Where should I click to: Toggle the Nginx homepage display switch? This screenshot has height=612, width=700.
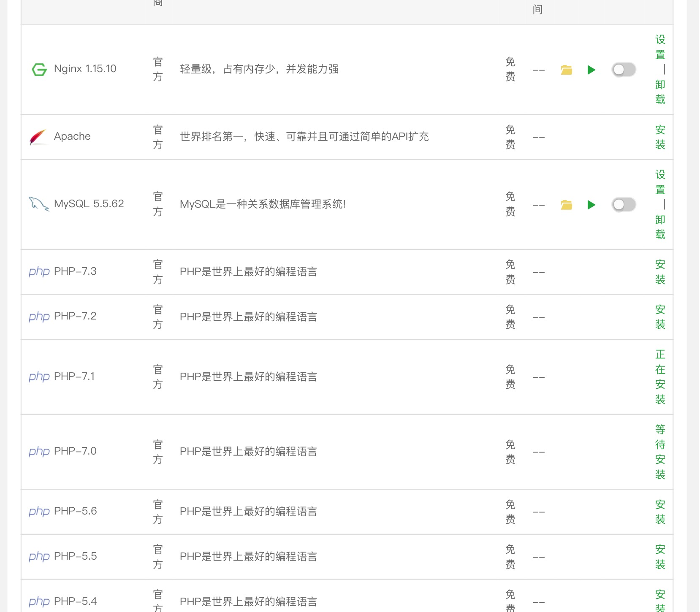[x=624, y=70]
